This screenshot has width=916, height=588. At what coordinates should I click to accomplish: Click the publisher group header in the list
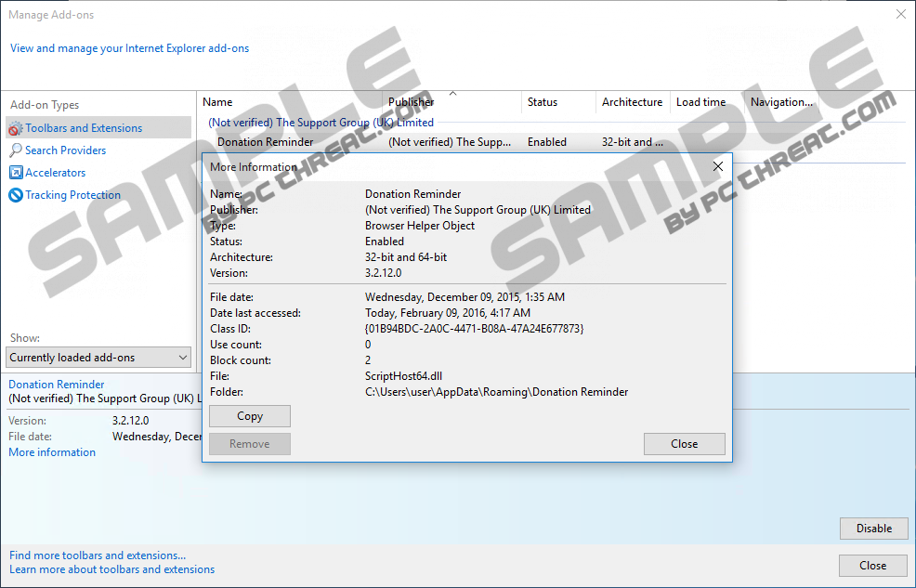click(321, 123)
